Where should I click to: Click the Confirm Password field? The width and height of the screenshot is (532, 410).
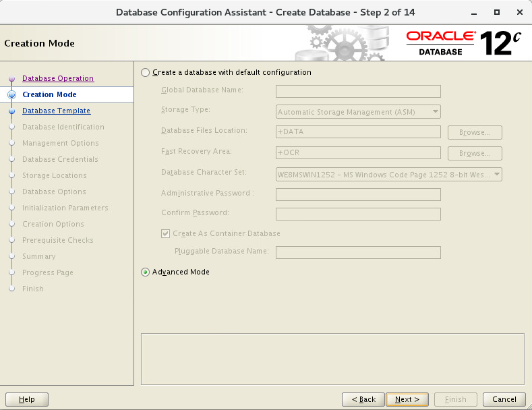coord(358,214)
